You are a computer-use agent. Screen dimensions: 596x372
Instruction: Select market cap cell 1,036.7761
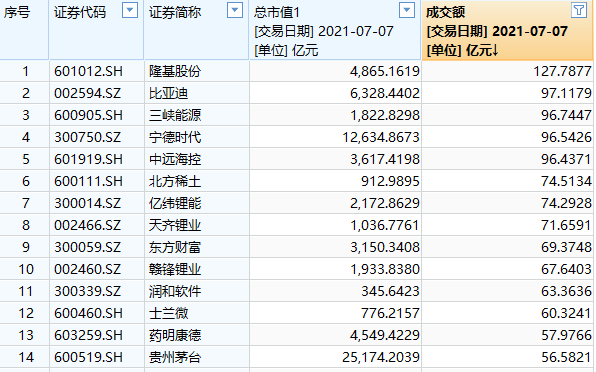[x=335, y=225]
